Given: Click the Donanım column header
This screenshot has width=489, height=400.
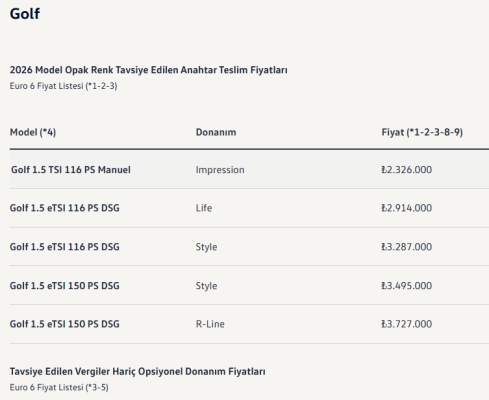Looking at the screenshot, I should tap(216, 132).
